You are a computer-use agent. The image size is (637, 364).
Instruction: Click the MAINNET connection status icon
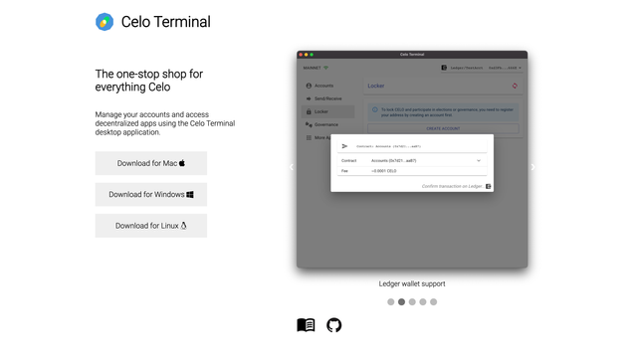pos(325,68)
